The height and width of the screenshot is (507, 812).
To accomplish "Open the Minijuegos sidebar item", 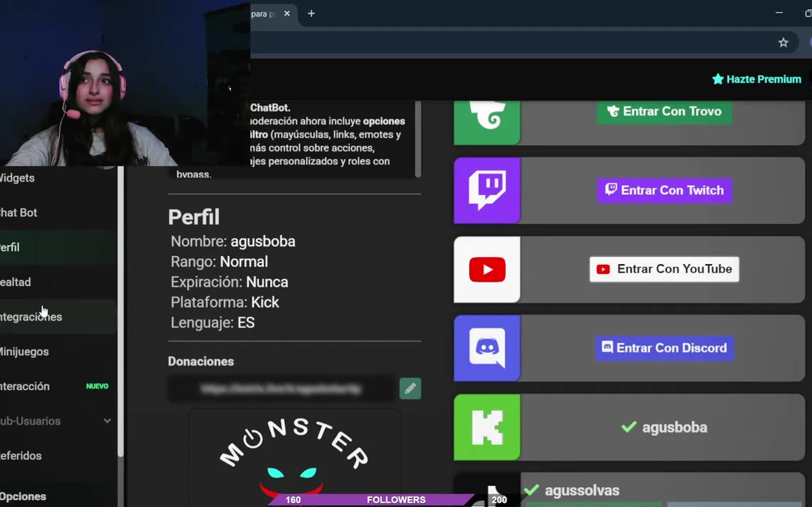I will [58, 351].
